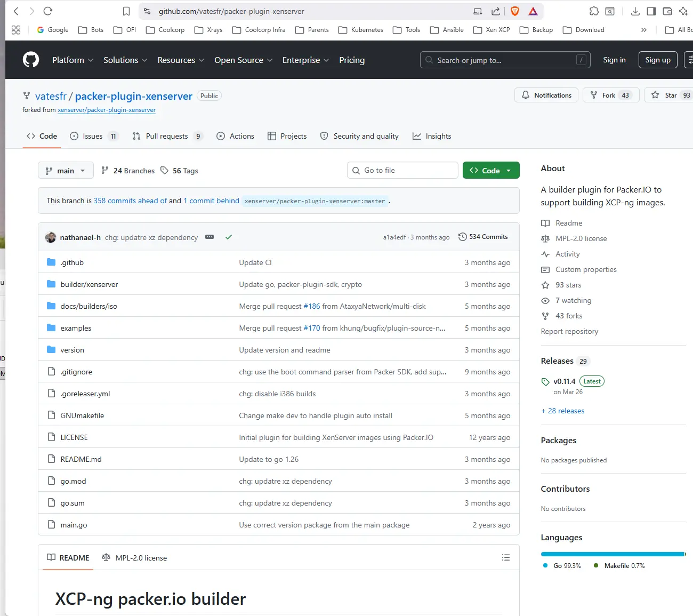Select the MPL-2.0 license tab

coord(134,558)
